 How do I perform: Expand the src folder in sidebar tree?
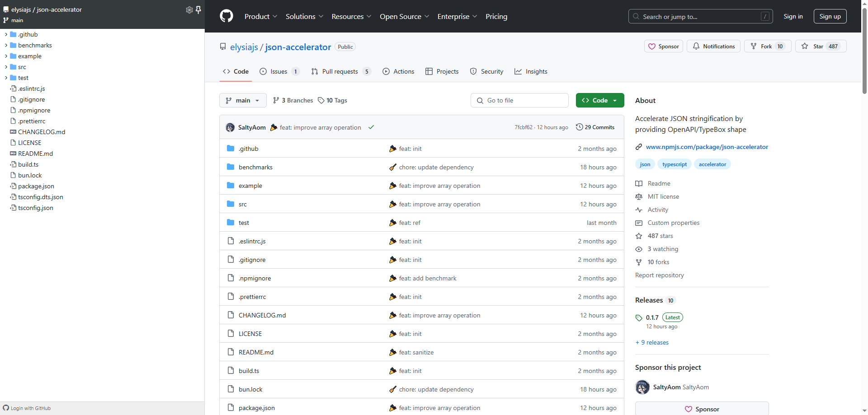(x=6, y=67)
